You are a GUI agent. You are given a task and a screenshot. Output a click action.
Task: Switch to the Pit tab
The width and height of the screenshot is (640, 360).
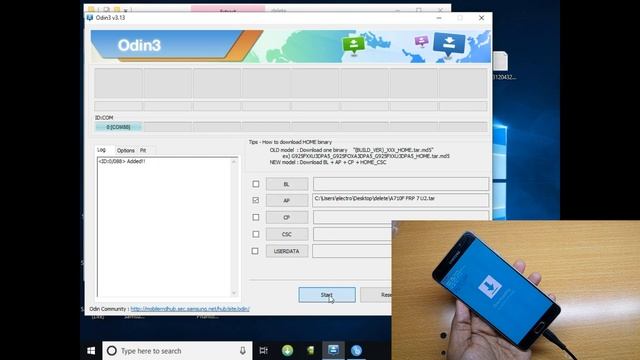pyautogui.click(x=143, y=151)
